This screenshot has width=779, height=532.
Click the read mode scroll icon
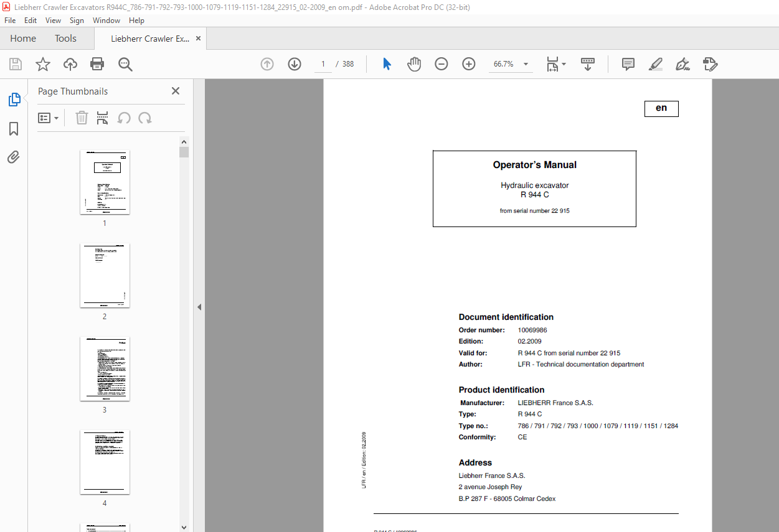[588, 64]
